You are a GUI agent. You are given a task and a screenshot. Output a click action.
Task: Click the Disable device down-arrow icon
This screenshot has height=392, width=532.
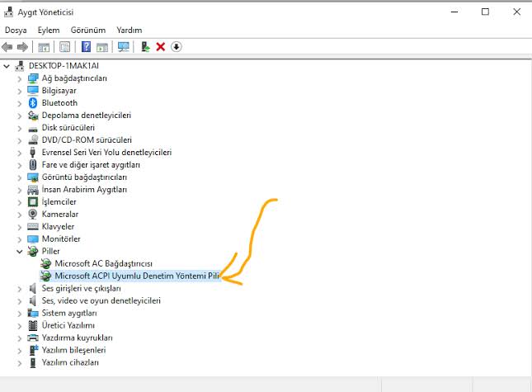(176, 47)
